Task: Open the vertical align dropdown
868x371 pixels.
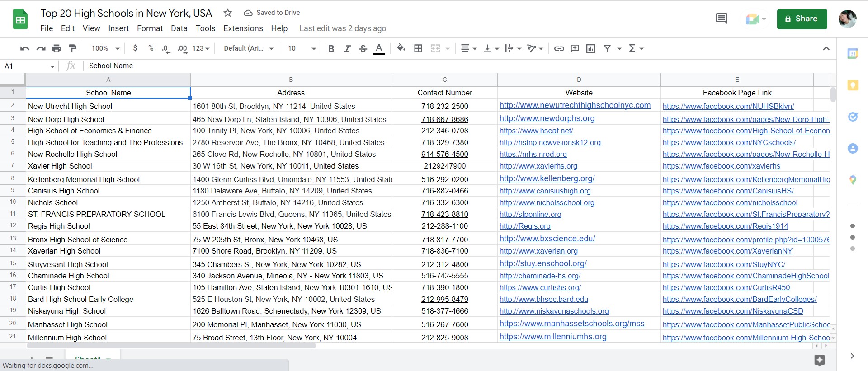Action: click(491, 48)
